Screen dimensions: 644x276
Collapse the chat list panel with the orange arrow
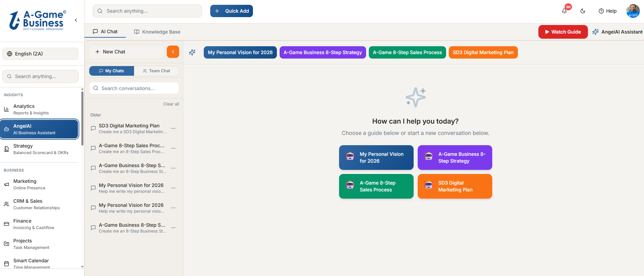[173, 52]
